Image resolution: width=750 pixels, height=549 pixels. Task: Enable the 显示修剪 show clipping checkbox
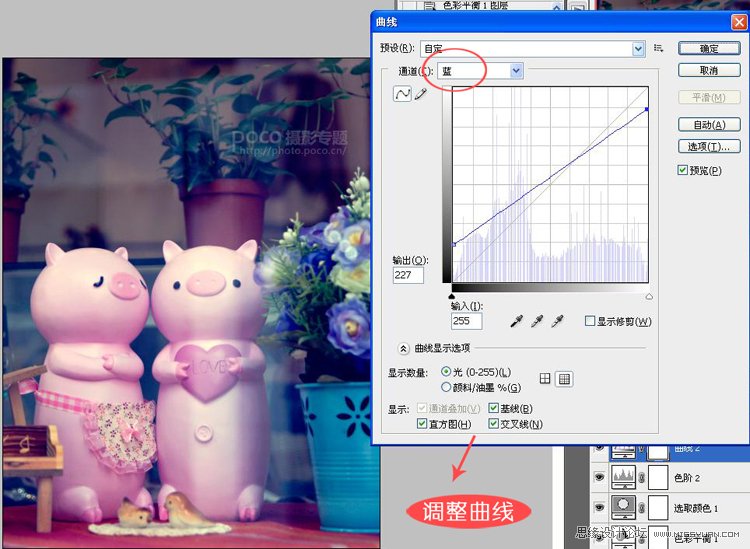point(590,321)
